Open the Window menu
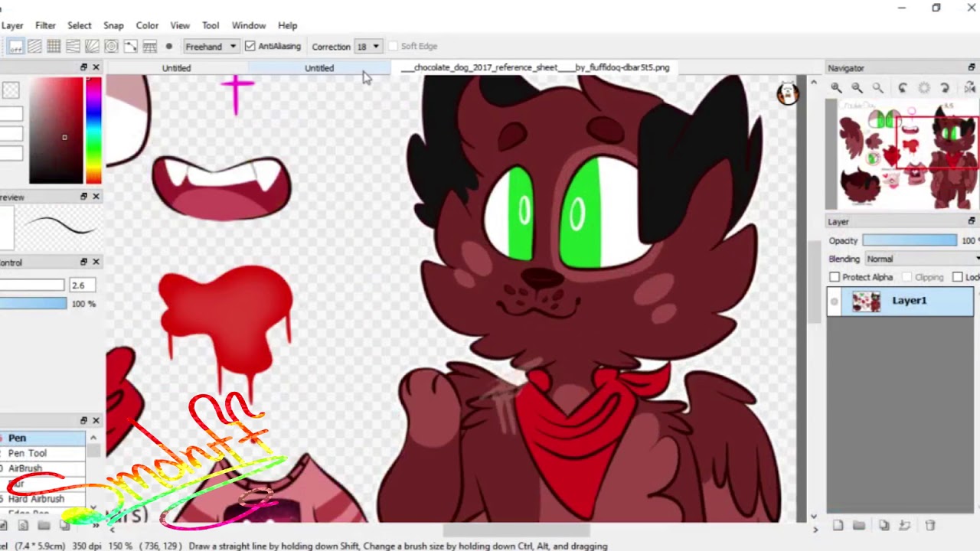This screenshot has width=980, height=551. pos(249,25)
